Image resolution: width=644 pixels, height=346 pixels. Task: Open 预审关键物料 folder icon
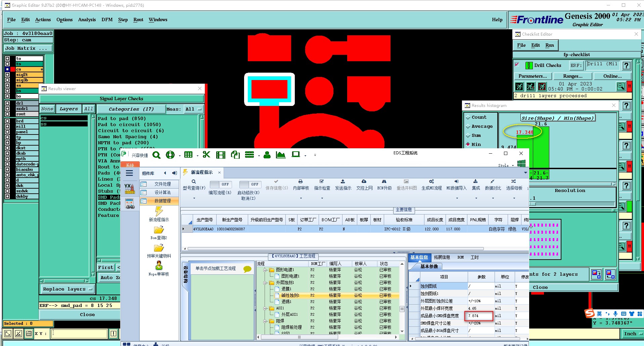[x=159, y=248]
